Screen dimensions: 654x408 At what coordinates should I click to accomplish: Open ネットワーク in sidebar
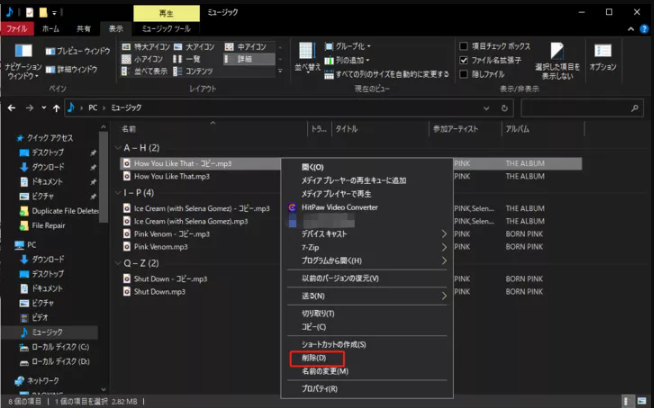tap(43, 381)
